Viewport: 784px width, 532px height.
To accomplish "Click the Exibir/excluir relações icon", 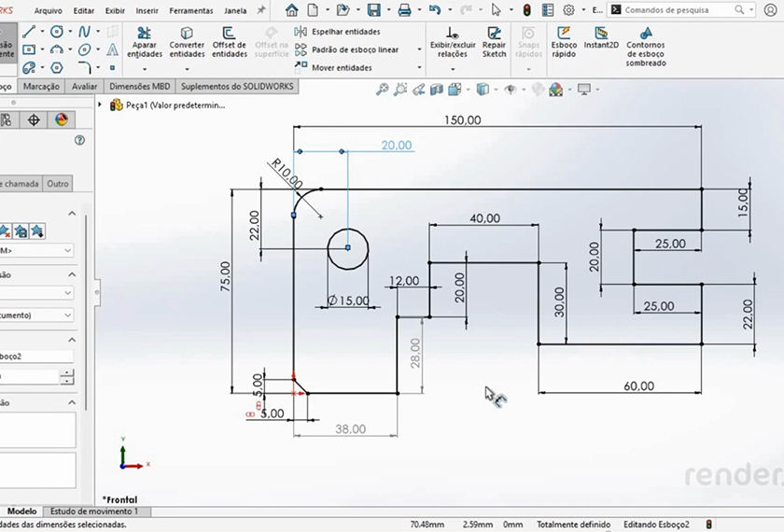I will [x=453, y=43].
